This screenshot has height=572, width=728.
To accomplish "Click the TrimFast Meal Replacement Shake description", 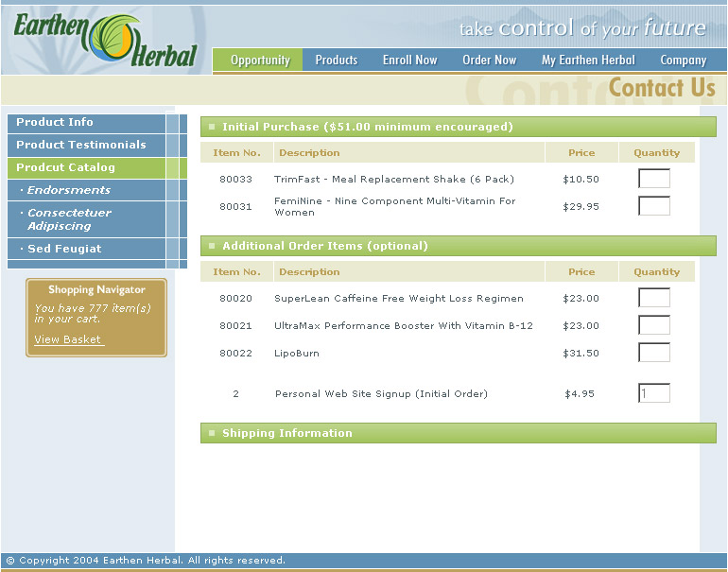I will (x=394, y=180).
